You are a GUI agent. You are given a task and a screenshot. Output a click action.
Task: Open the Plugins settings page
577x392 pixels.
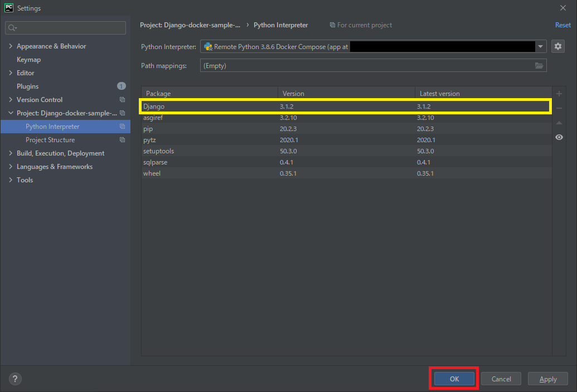tap(28, 86)
